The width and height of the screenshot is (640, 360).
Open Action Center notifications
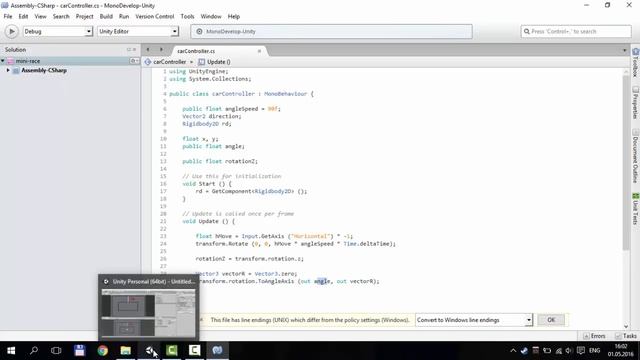click(x=580, y=351)
